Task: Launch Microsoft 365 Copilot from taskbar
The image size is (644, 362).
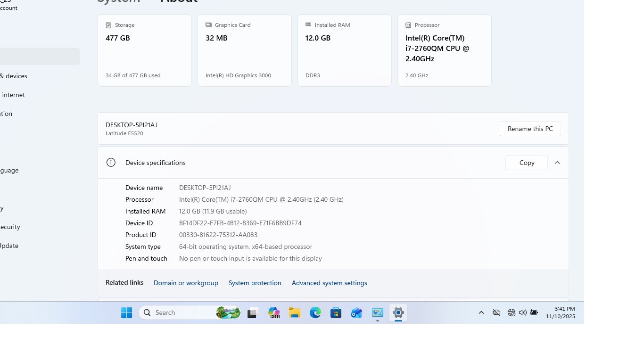Action: (274, 313)
